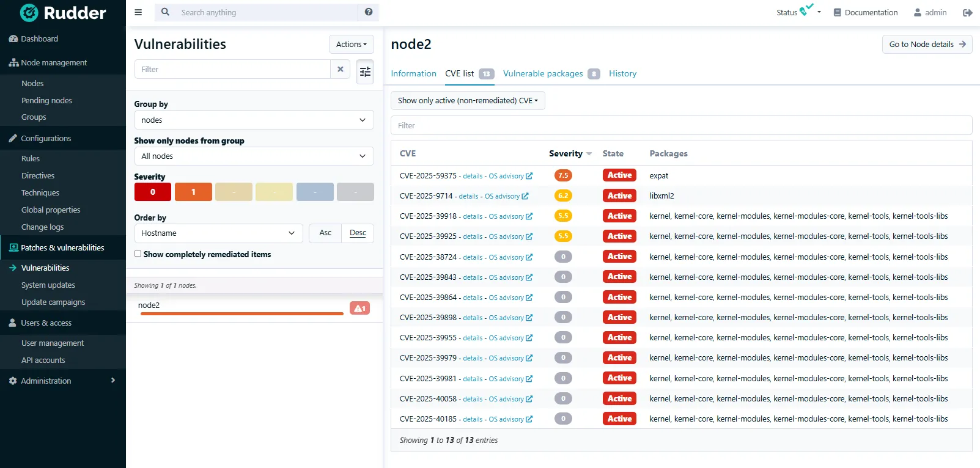Switch to Vulnerable packages tab
This screenshot has height=468, width=980.
point(543,73)
